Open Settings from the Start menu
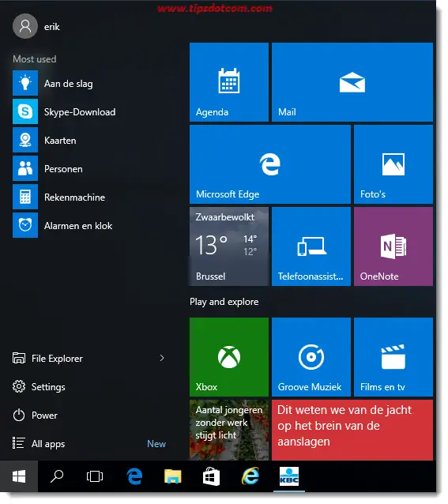The height and width of the screenshot is (504, 448). (x=39, y=386)
